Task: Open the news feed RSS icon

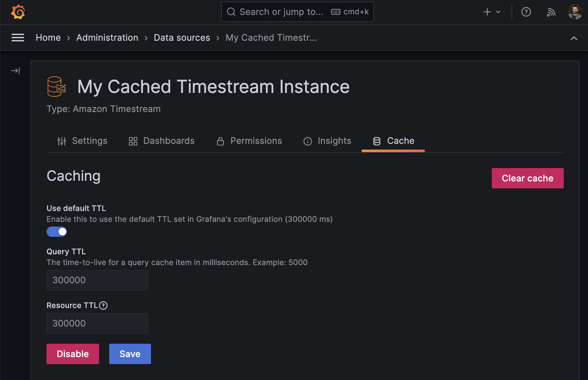Action: click(551, 12)
